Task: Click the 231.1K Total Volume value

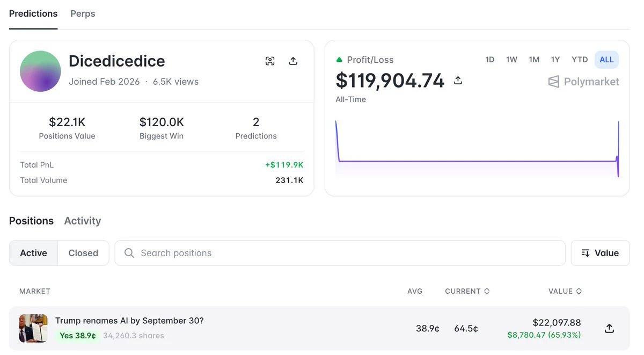Action: coord(289,180)
